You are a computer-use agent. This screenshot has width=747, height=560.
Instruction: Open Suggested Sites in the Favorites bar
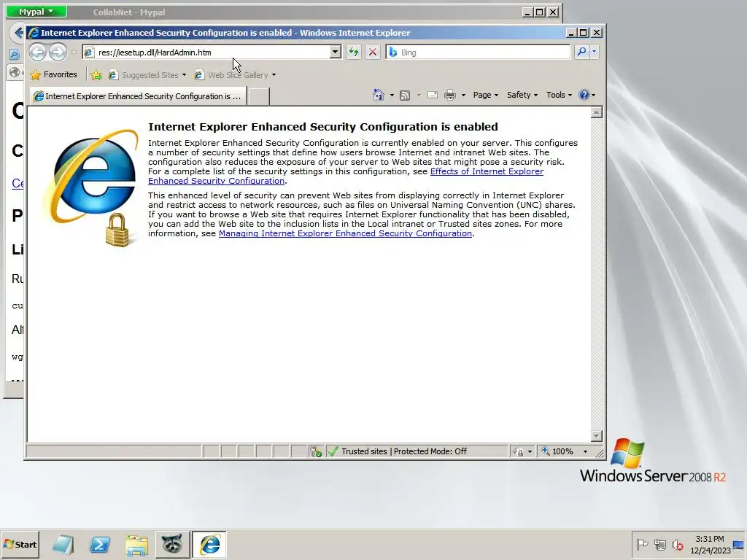(x=147, y=75)
